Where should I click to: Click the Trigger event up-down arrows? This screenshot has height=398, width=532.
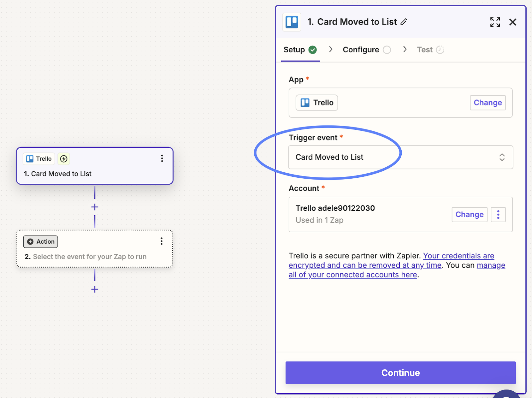click(x=502, y=157)
